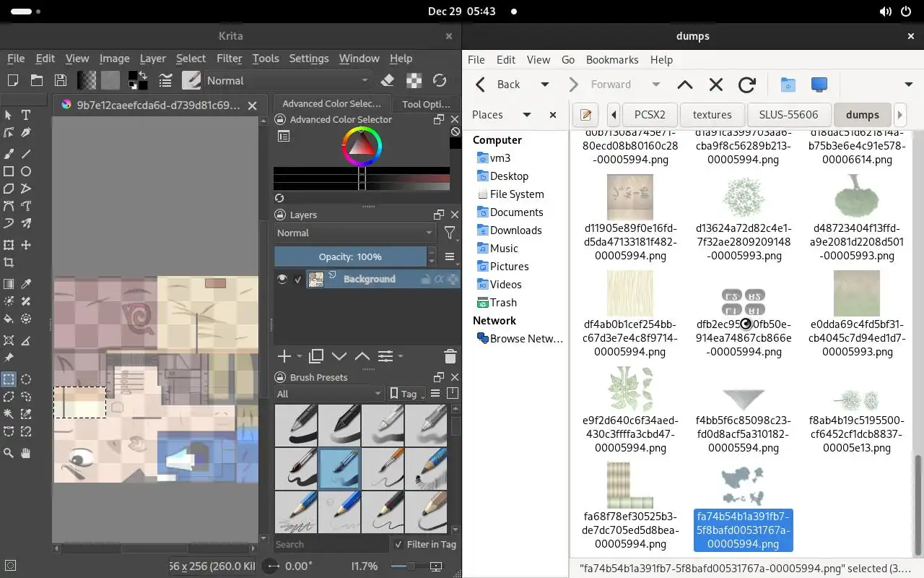Viewport: 924px width, 578px height.
Task: Open layer blending mode Normal dropdown
Action: tap(354, 233)
